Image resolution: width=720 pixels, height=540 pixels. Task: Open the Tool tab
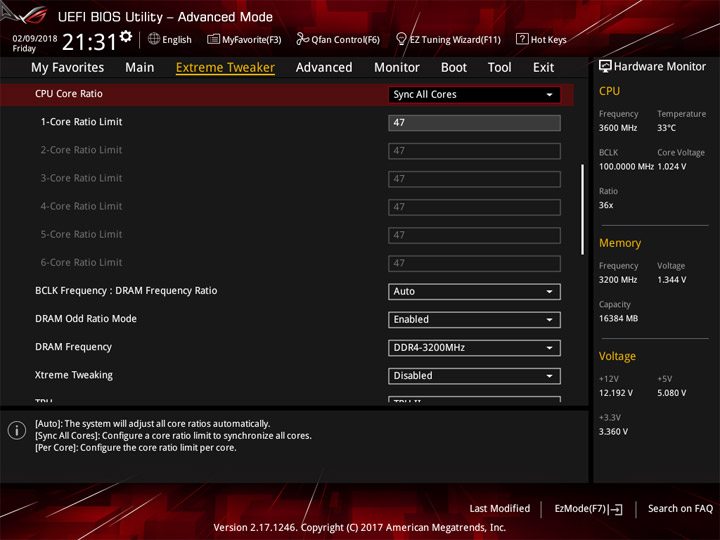(500, 68)
